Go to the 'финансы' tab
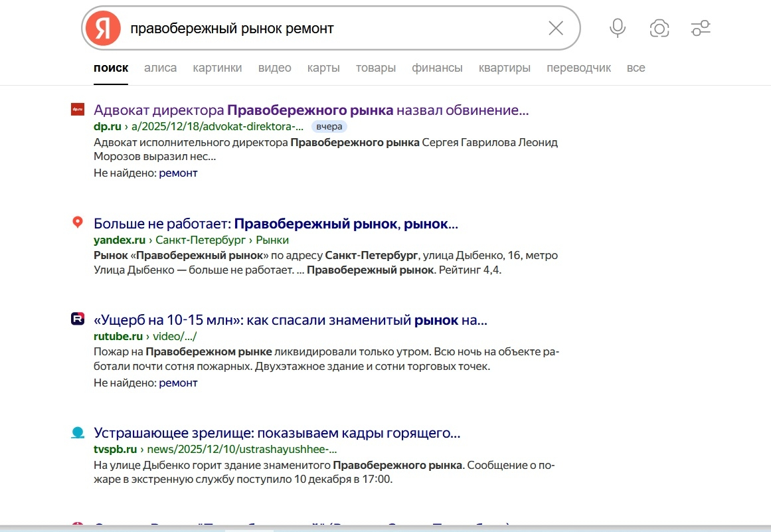This screenshot has width=771, height=532. [437, 68]
